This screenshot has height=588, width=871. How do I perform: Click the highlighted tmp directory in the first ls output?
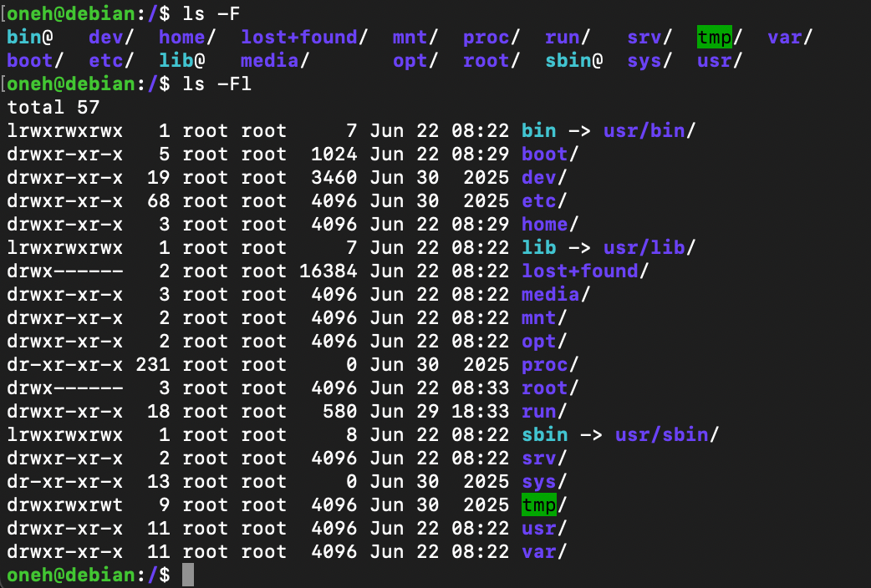pyautogui.click(x=715, y=38)
